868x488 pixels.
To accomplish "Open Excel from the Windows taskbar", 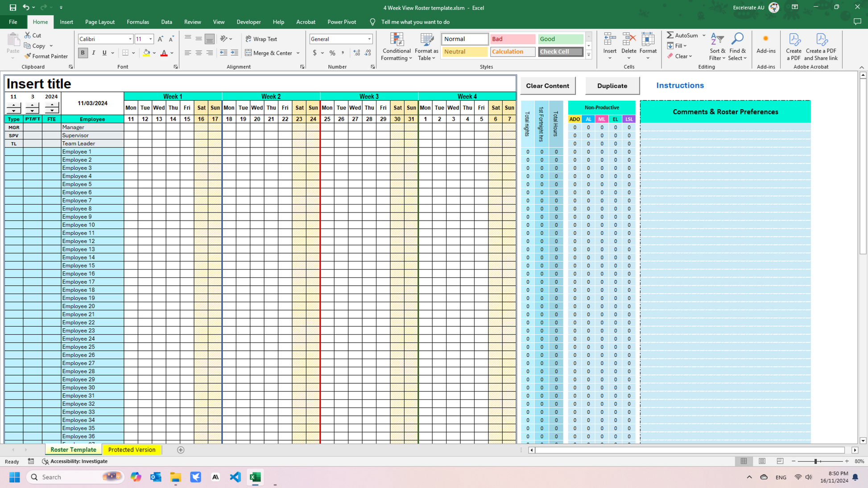I will click(x=255, y=477).
